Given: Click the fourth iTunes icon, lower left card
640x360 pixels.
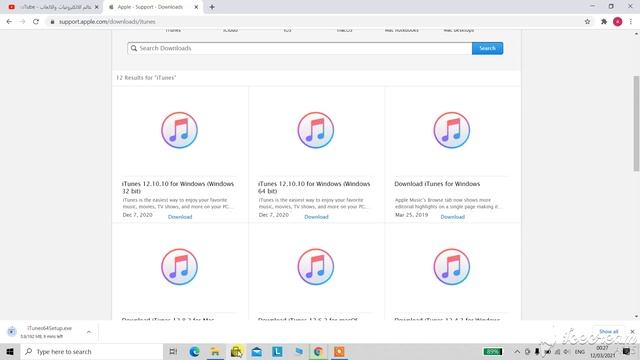Looking at the screenshot, I should (179, 267).
